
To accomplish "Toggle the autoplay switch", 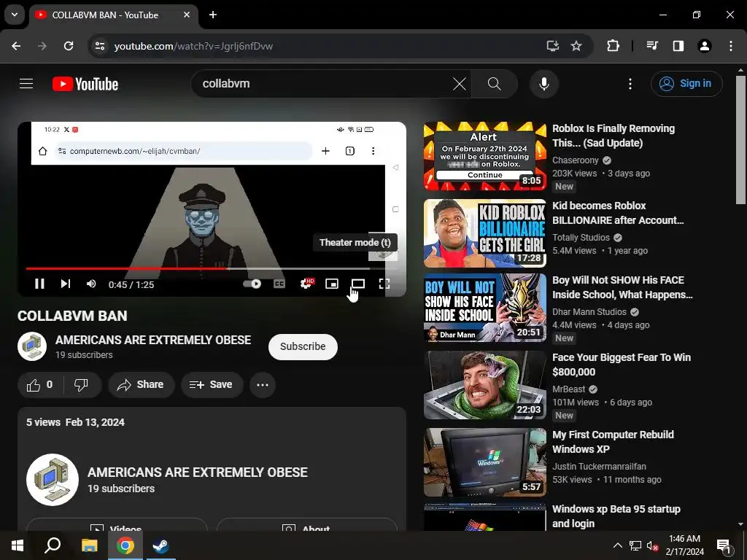I will [252, 284].
